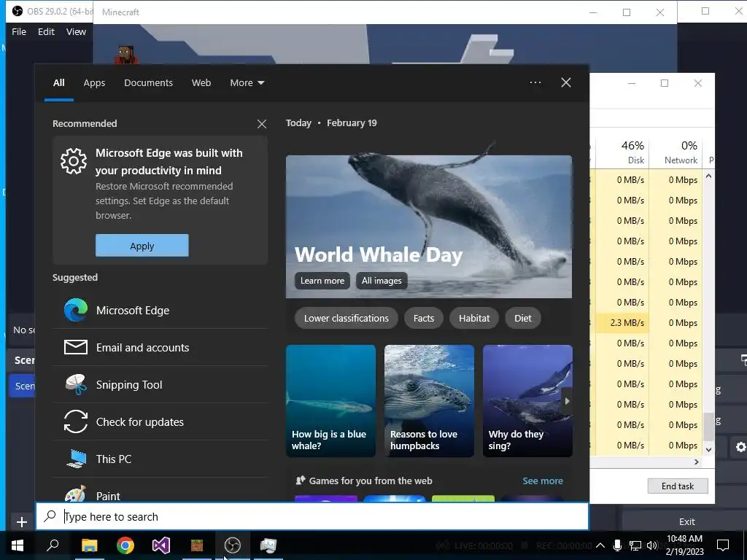Image resolution: width=747 pixels, height=560 pixels.
Task: Sort Task Manager by Disk column
Action: click(x=622, y=152)
